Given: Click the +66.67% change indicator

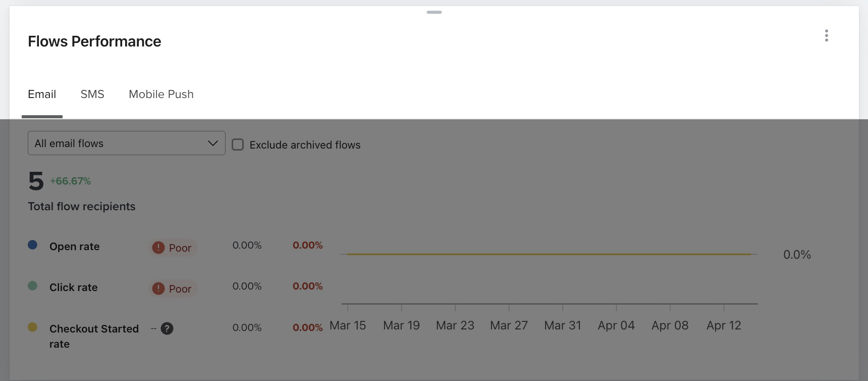Looking at the screenshot, I should tap(71, 181).
